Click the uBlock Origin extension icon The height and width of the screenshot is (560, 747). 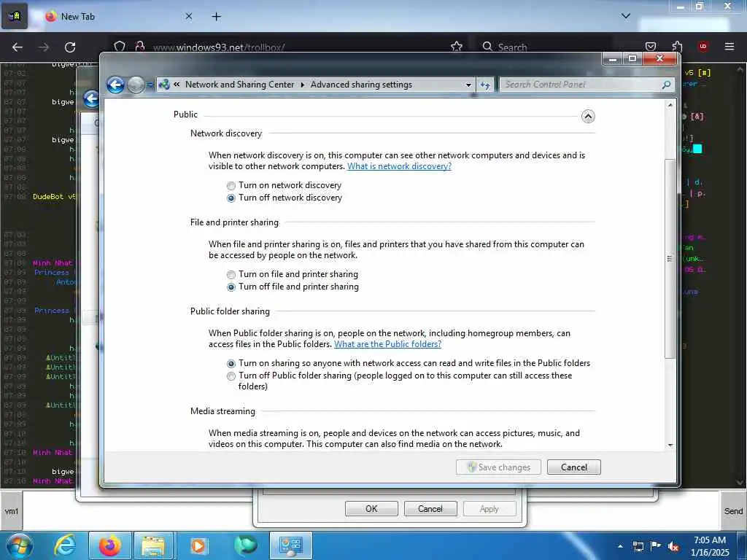pyautogui.click(x=703, y=46)
